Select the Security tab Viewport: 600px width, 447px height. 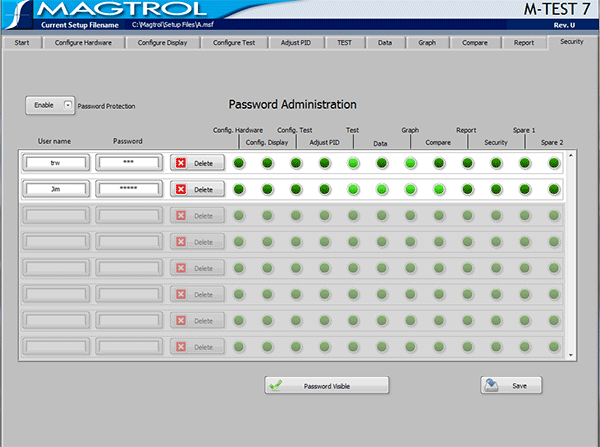[572, 42]
